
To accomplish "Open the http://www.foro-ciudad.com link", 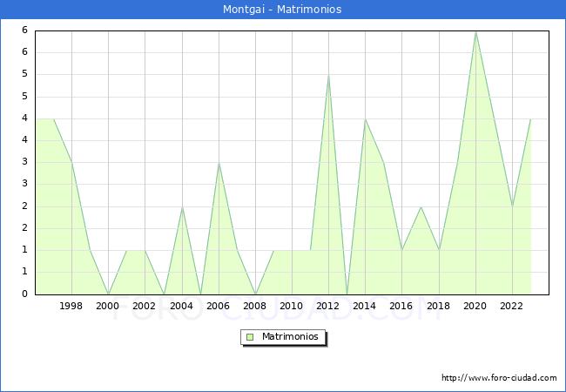I will point(499,378).
